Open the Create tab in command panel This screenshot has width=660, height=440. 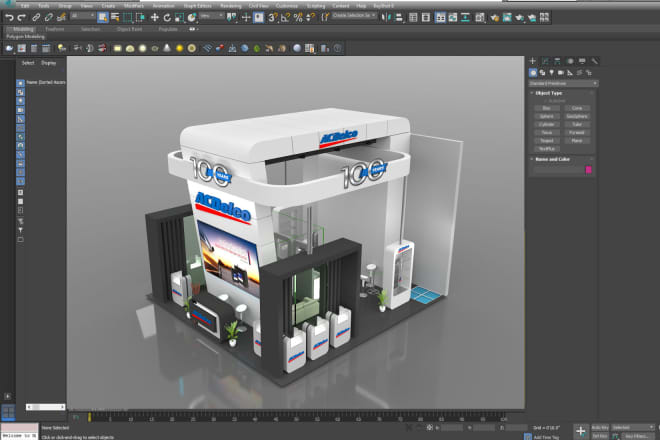tap(534, 61)
